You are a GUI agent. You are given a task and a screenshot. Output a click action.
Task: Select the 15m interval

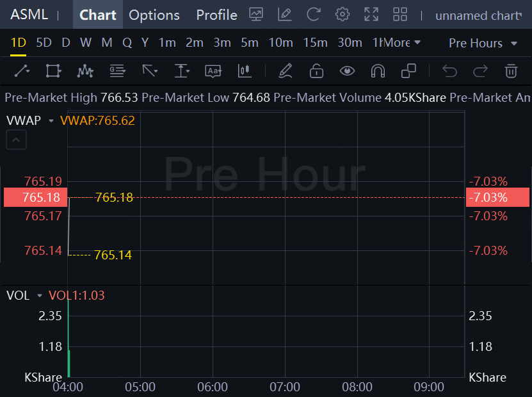(x=315, y=43)
